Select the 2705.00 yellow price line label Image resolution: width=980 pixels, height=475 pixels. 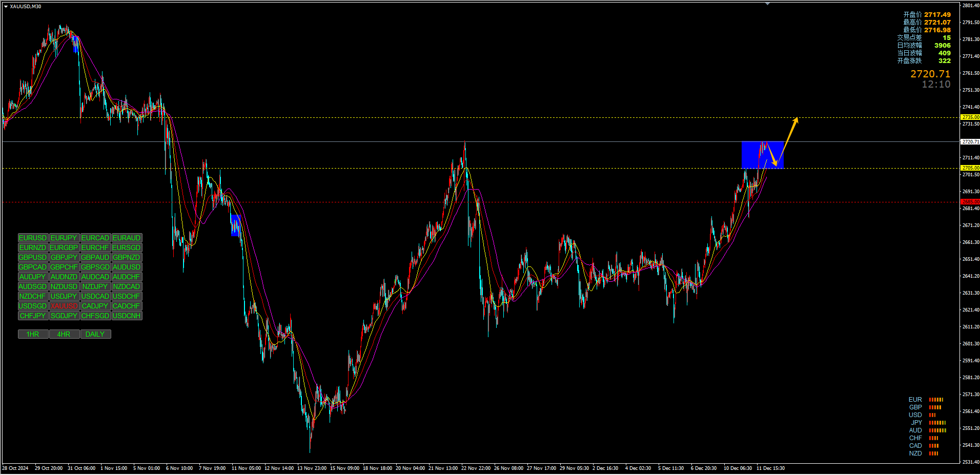970,168
